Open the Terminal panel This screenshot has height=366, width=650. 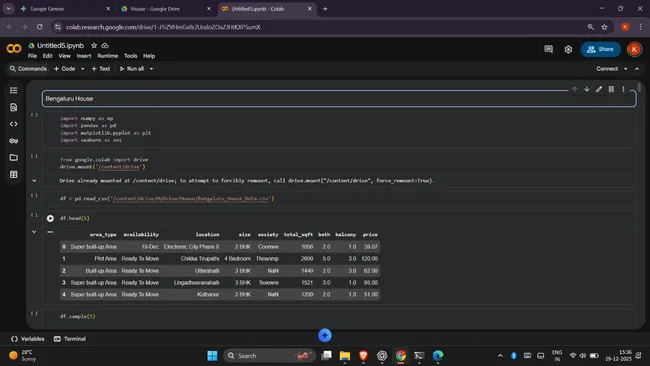pyautogui.click(x=70, y=339)
